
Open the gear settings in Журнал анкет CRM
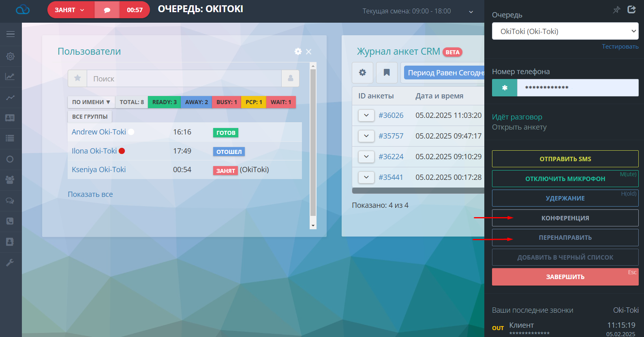pyautogui.click(x=362, y=73)
